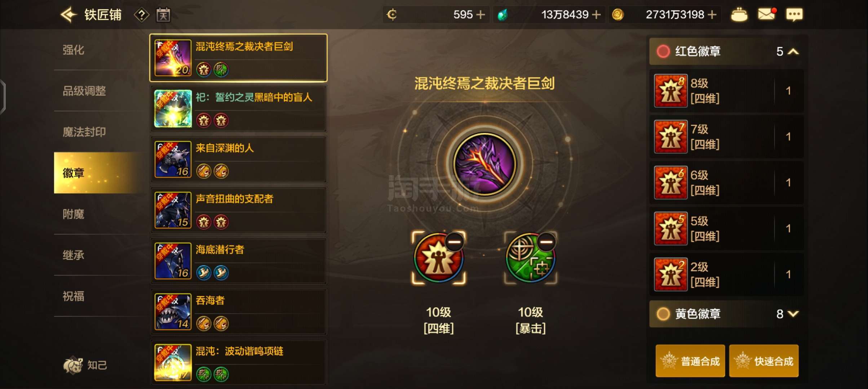Collapse the 红色徽章 section
The width and height of the screenshot is (868, 389).
[793, 52]
